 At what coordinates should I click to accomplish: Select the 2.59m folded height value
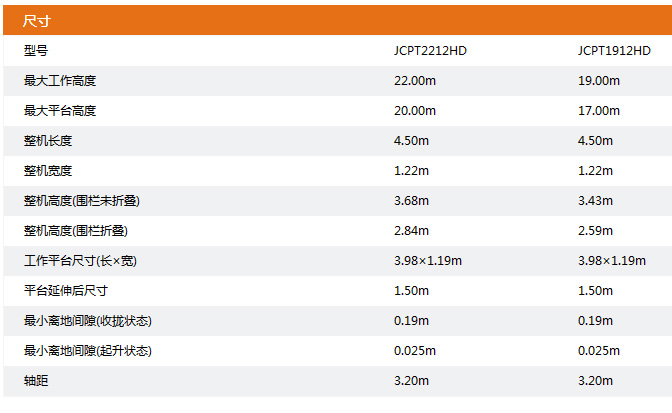point(595,231)
